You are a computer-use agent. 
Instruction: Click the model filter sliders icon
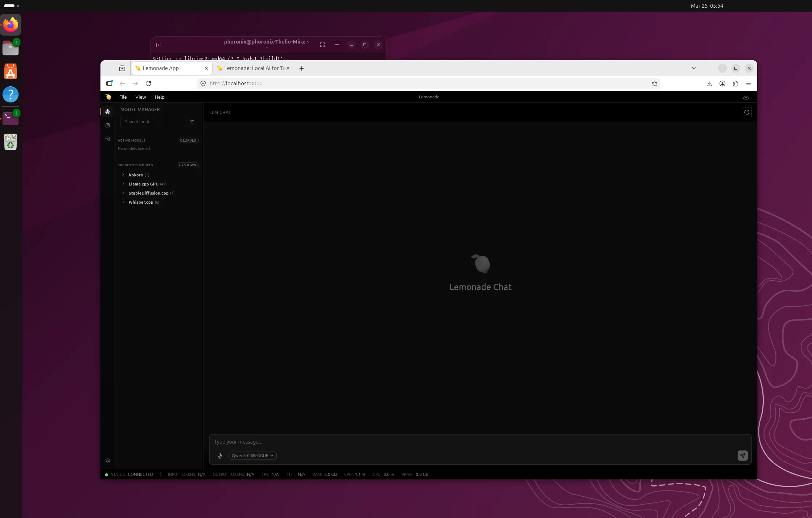(x=192, y=122)
